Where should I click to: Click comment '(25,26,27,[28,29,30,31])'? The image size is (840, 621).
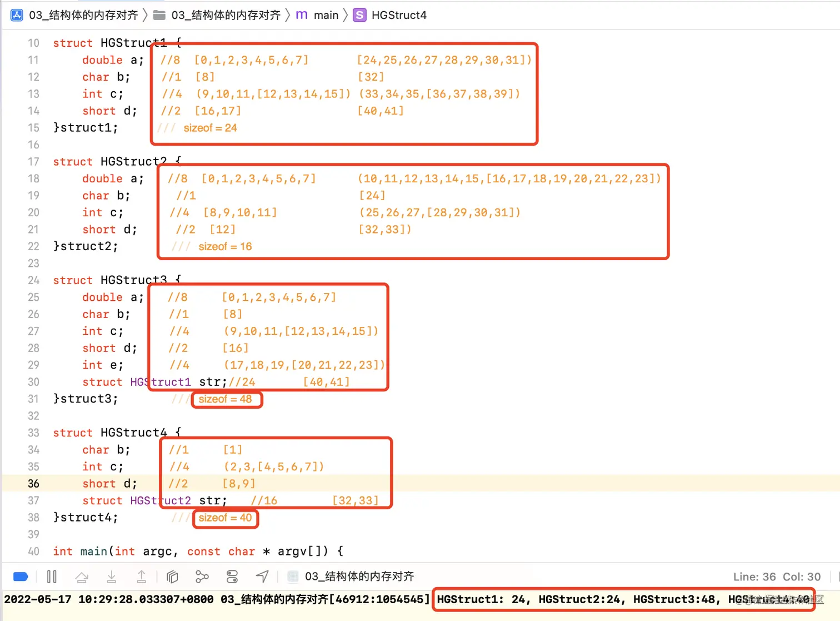click(439, 212)
